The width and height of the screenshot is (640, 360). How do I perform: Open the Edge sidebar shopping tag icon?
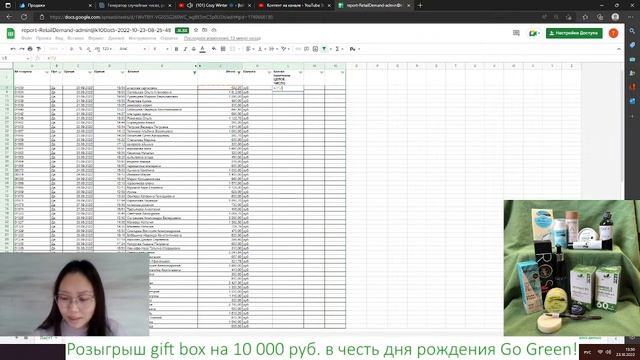(x=632, y=45)
